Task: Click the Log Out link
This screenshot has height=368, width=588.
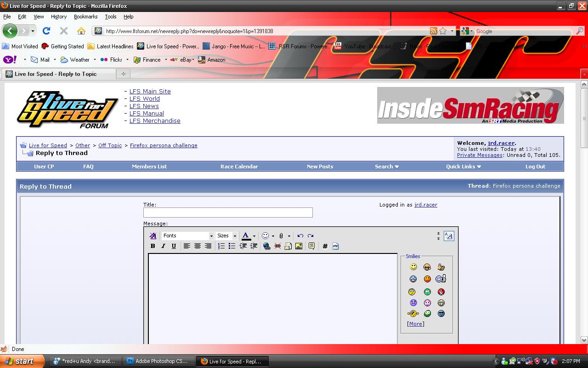Action: [535, 167]
